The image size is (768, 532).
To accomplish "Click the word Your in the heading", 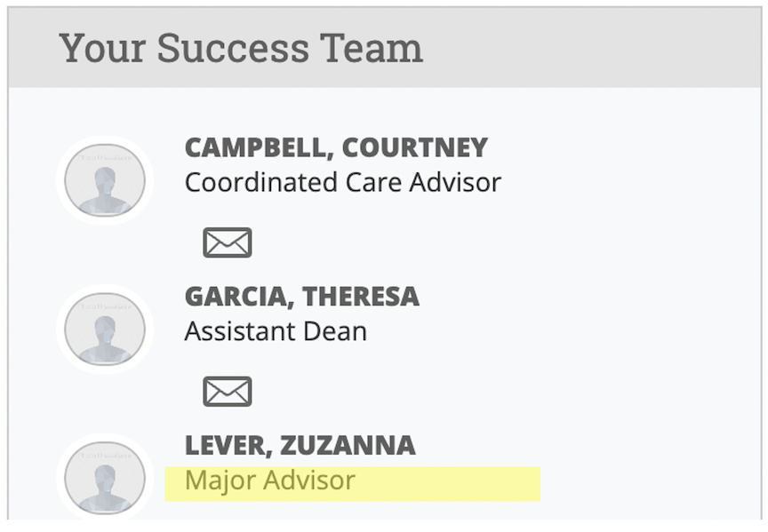I will tap(102, 48).
